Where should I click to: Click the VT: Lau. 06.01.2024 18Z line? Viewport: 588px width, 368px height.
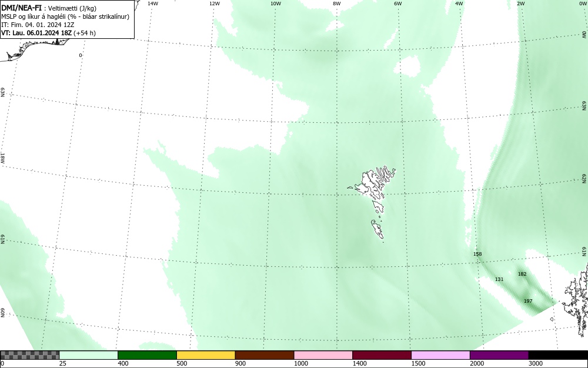(x=48, y=33)
